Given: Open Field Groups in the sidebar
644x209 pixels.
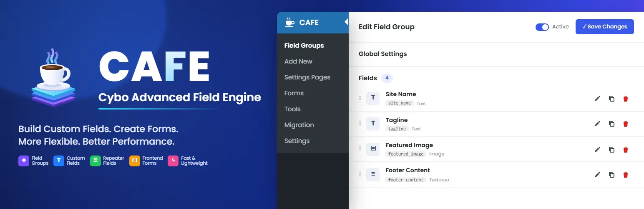Looking at the screenshot, I should click(304, 46).
